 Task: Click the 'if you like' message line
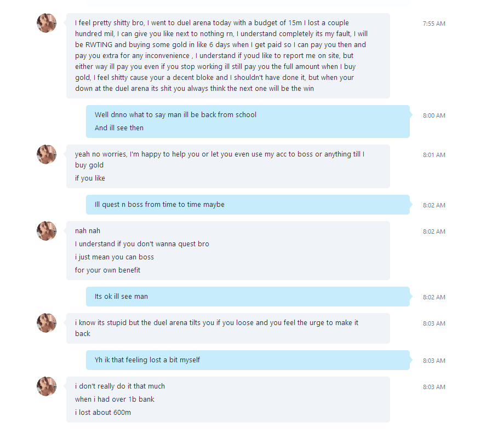(90, 178)
